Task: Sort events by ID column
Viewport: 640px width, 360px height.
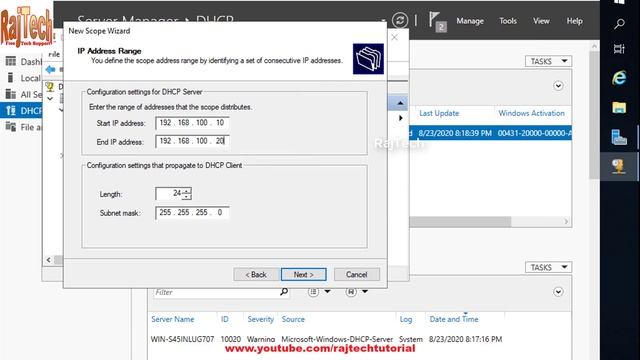Action: pos(224,319)
